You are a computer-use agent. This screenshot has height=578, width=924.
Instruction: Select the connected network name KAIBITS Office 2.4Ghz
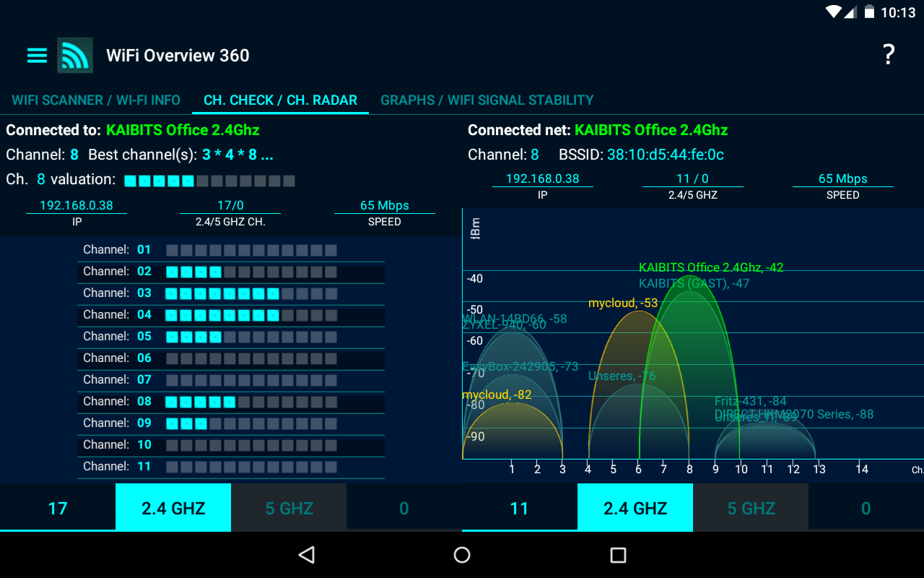(183, 130)
